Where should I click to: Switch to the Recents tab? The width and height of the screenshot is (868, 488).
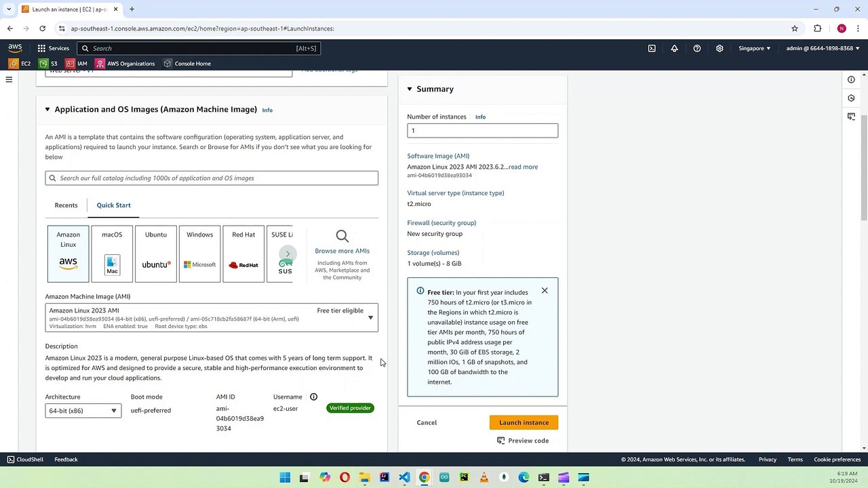[x=66, y=205]
